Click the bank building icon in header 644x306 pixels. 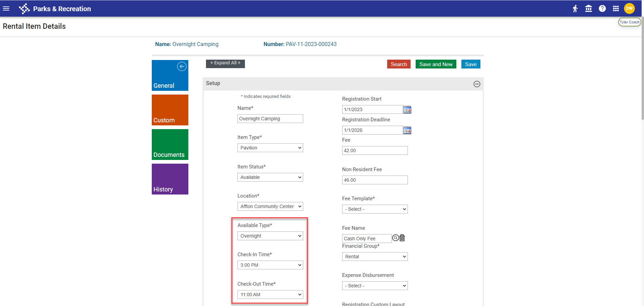click(589, 9)
